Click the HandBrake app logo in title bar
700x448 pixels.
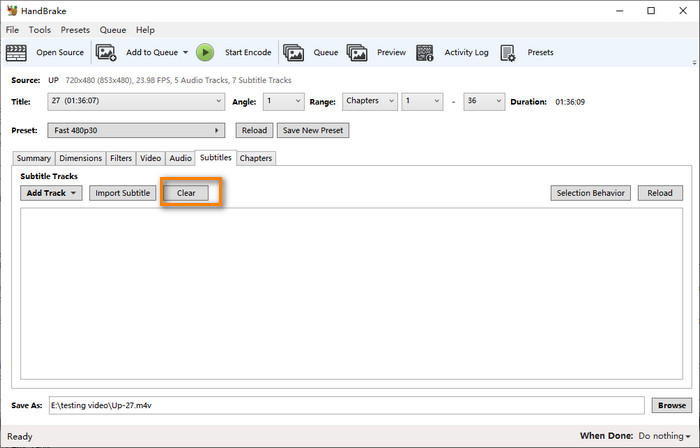pos(12,10)
